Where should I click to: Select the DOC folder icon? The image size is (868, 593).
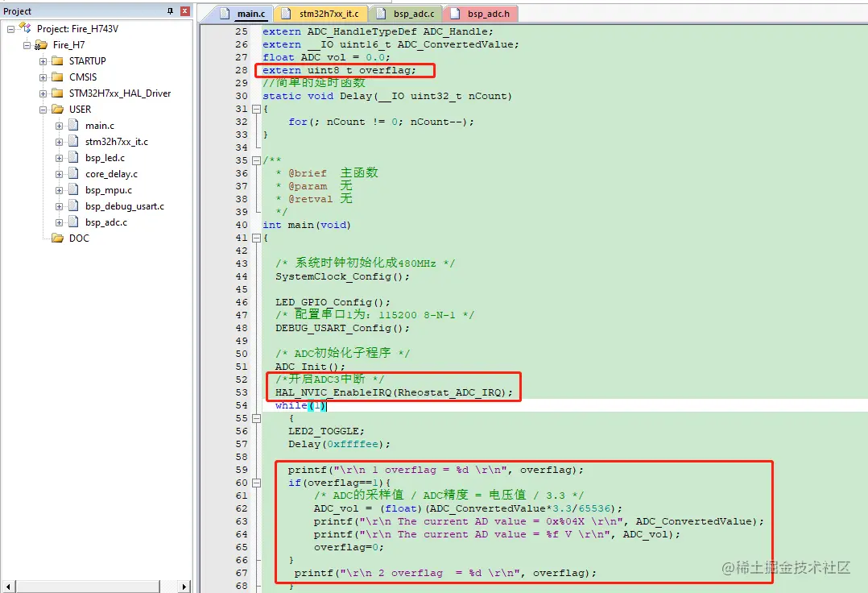pyautogui.click(x=58, y=238)
